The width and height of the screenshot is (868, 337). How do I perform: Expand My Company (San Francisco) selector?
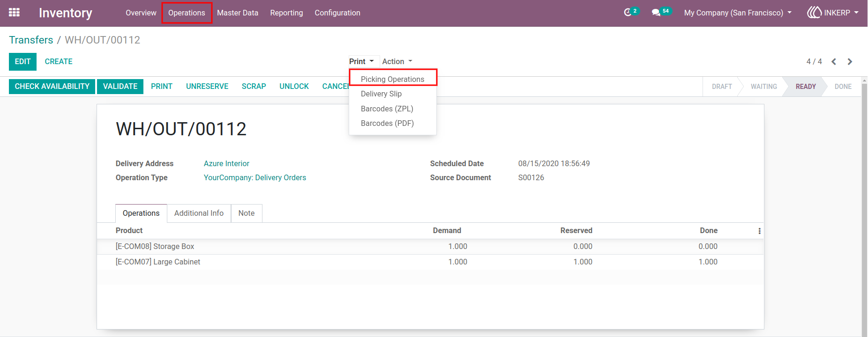[738, 13]
